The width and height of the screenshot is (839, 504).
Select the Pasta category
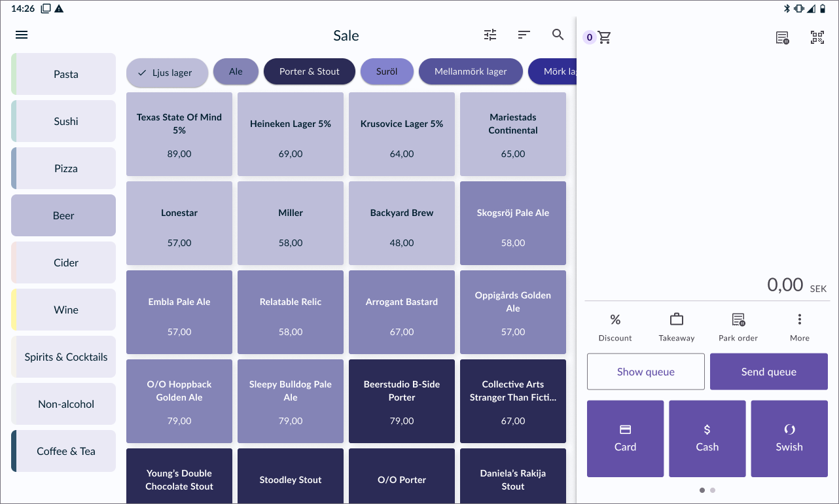[63, 74]
